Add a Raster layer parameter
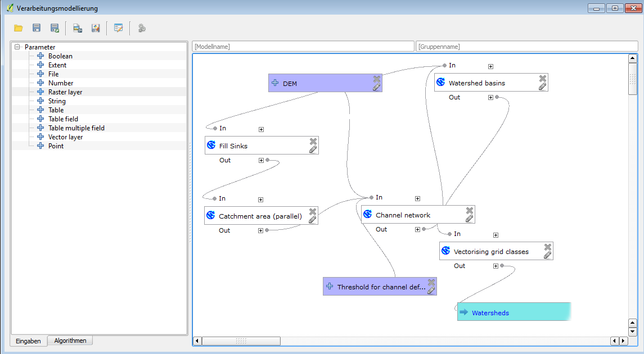The height and width of the screenshot is (354, 644). click(x=65, y=92)
